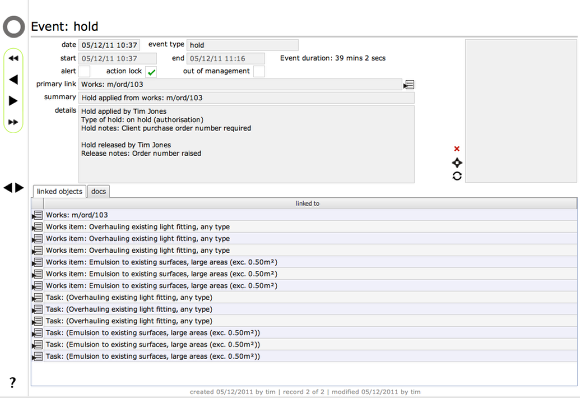Toggle the alert checkbox
This screenshot has width=580, height=398.
click(84, 71)
